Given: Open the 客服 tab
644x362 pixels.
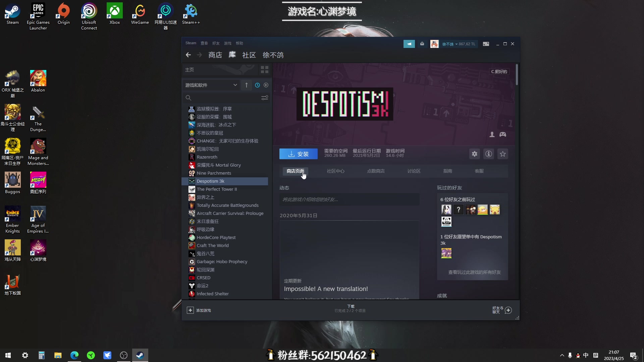Looking at the screenshot, I should (479, 171).
